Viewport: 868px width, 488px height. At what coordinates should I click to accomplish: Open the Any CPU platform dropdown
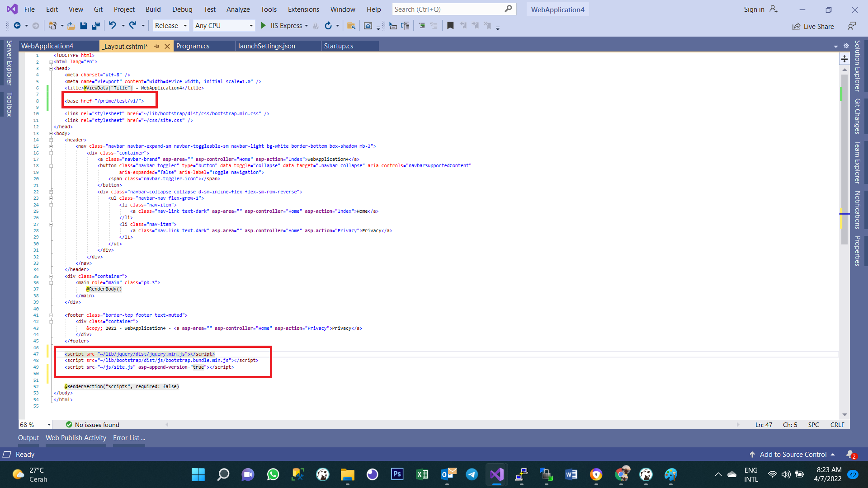(224, 26)
